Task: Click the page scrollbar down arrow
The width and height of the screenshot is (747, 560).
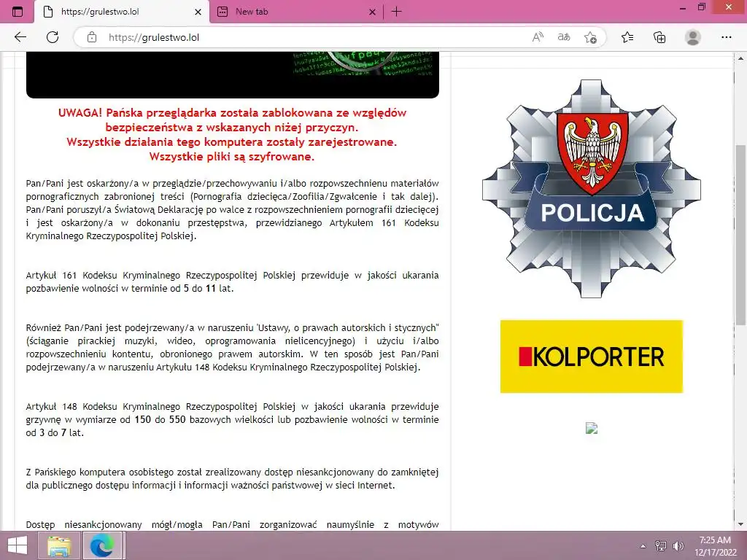Action: point(741,524)
